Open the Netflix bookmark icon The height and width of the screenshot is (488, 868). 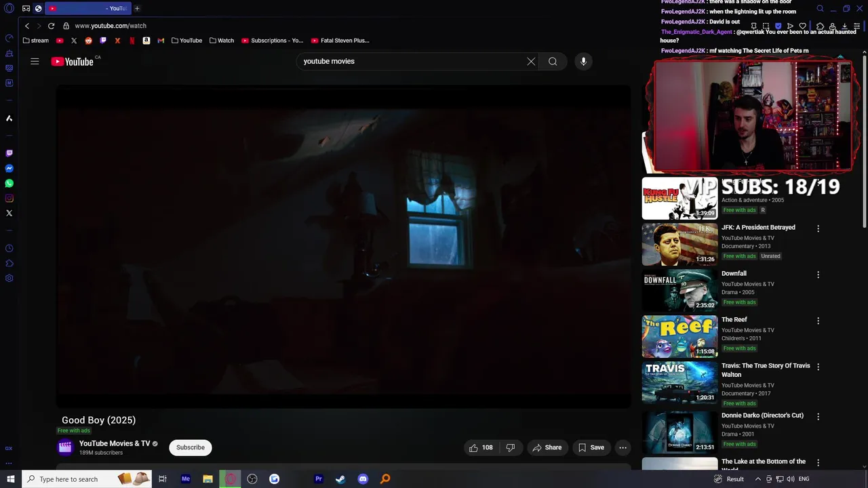click(132, 41)
